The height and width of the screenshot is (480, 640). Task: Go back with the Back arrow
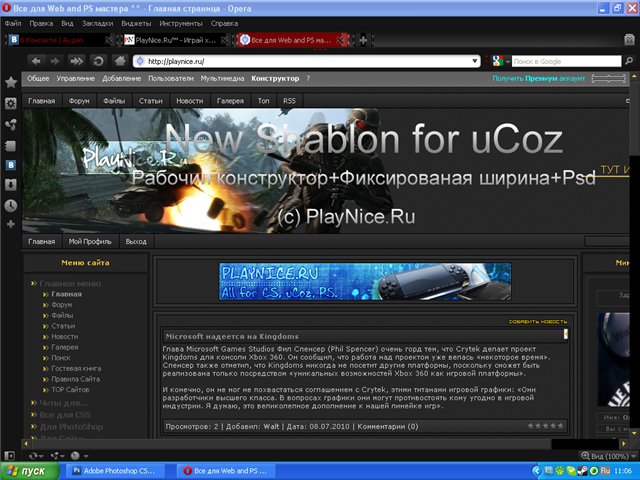coord(36,61)
